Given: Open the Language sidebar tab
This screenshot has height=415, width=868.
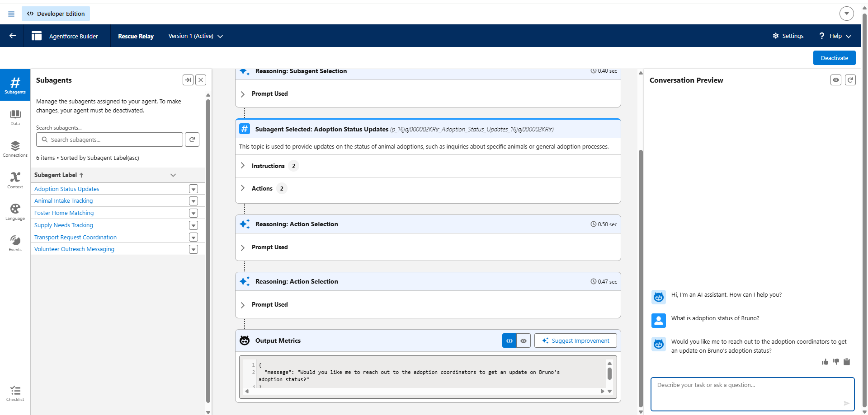Looking at the screenshot, I should 15,212.
